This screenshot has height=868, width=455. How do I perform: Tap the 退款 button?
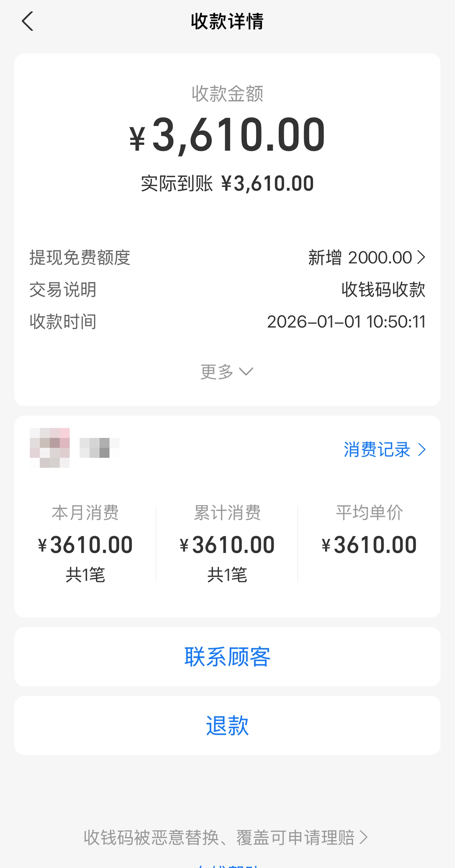tap(227, 725)
